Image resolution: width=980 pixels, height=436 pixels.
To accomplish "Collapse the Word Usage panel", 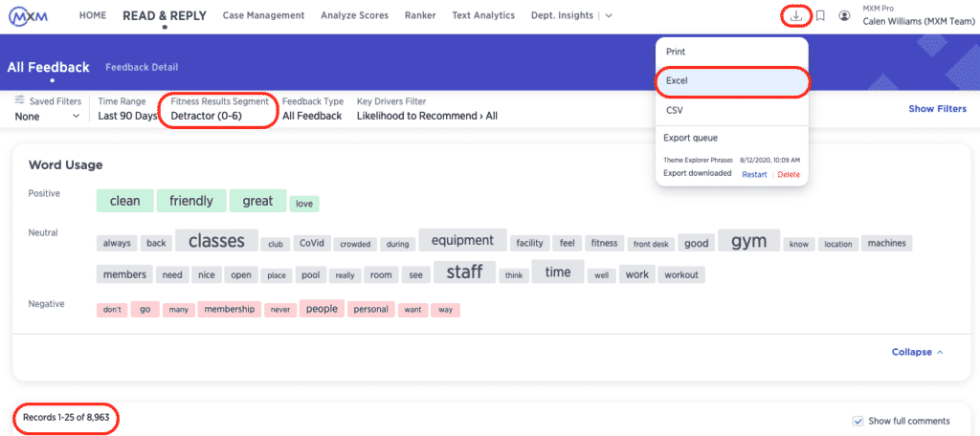I will click(x=917, y=352).
